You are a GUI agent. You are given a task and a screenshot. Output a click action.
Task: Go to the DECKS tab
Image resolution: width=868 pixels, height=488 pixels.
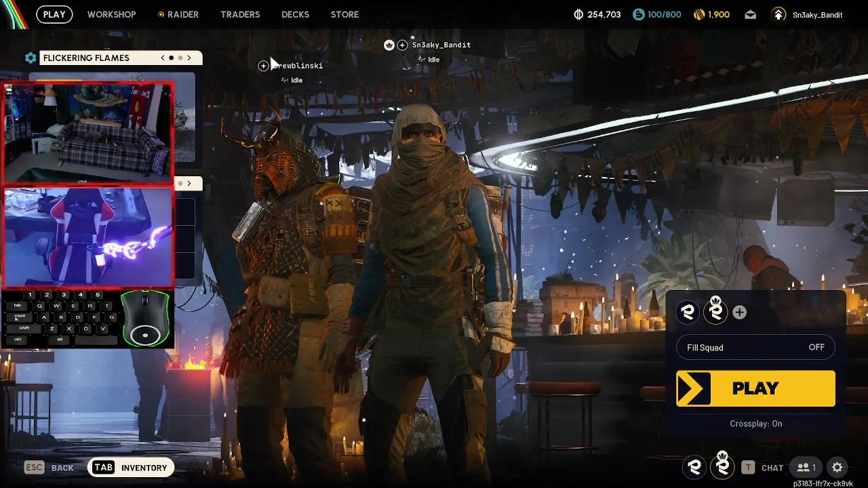click(x=295, y=14)
